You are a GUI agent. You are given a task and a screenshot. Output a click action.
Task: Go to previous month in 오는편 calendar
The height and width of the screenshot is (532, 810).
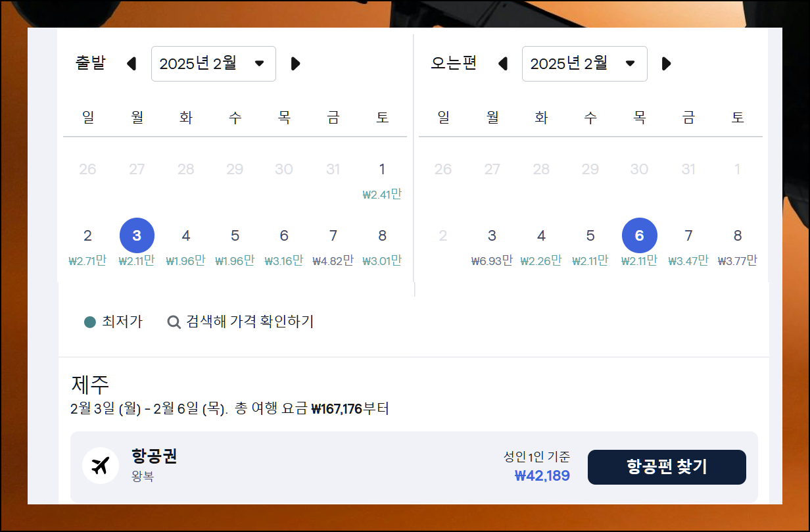(x=503, y=64)
